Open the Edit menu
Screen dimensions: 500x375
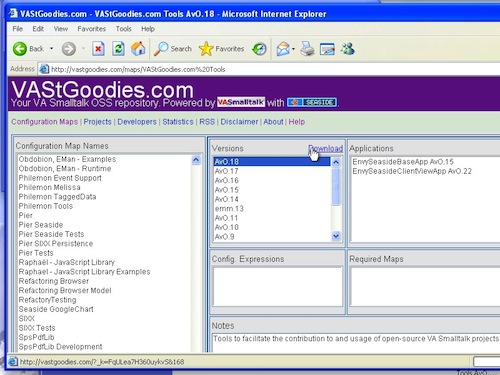pos(38,29)
